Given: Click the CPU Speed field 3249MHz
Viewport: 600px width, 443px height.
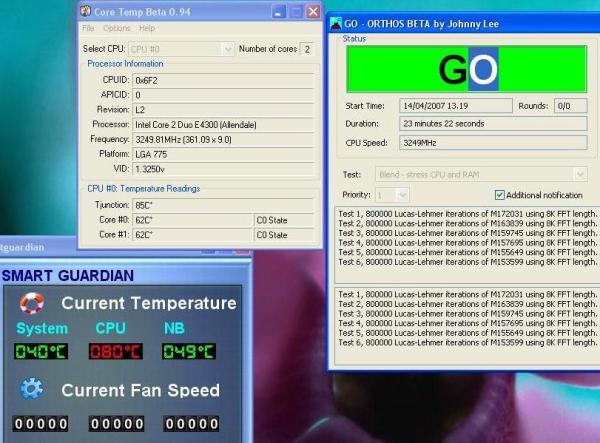Looking at the screenshot, I should coord(493,143).
